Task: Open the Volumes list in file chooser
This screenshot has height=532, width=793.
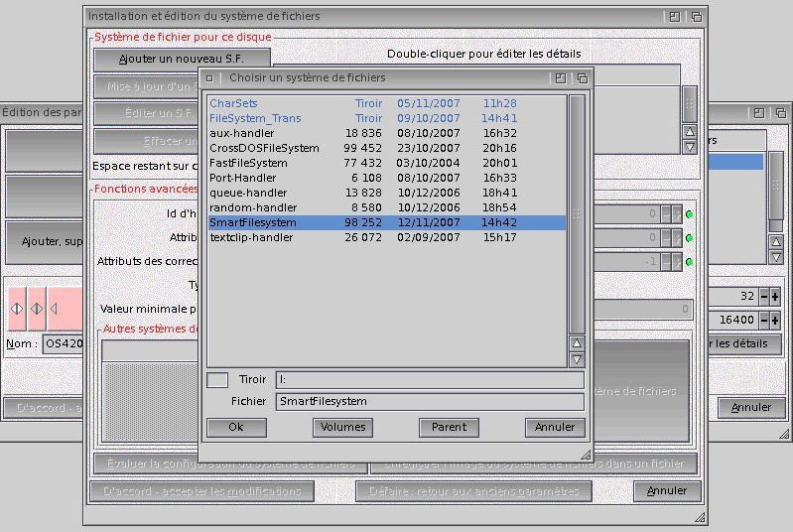Action: click(x=342, y=428)
